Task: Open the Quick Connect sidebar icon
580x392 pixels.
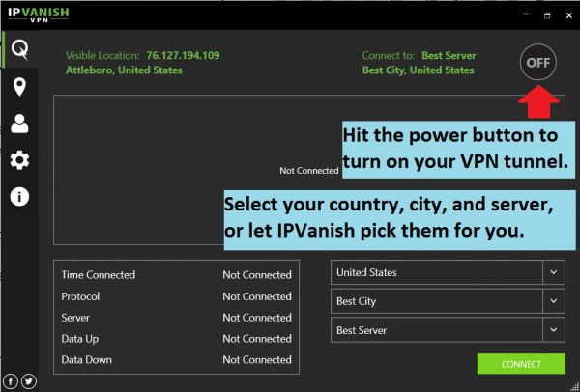Action: [19, 49]
